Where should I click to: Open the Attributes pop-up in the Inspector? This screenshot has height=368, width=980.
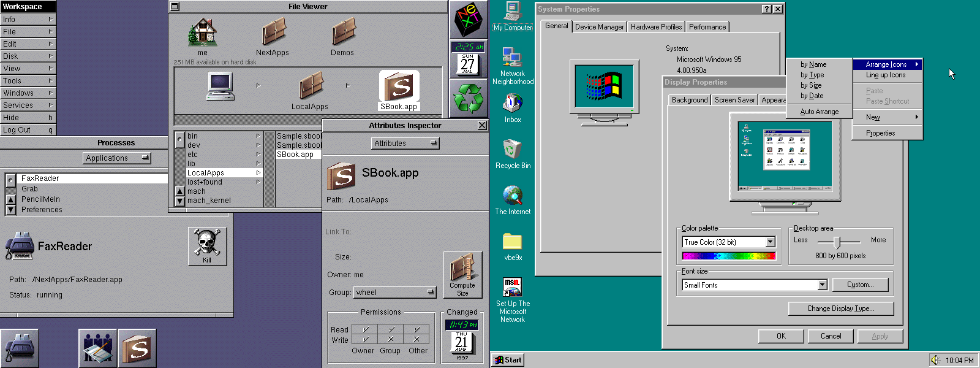coord(405,144)
